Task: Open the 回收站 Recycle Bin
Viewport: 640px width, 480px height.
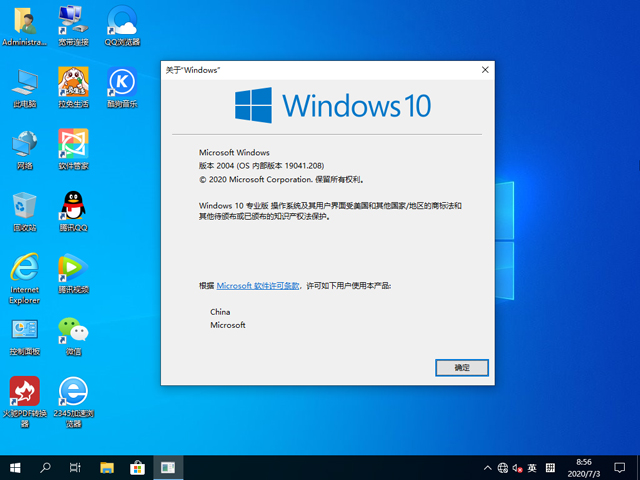Action: point(24,211)
